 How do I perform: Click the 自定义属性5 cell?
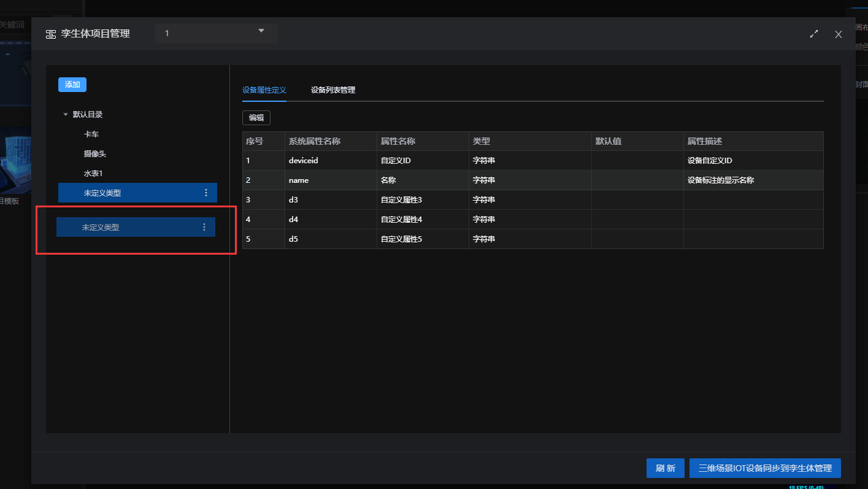(423, 239)
